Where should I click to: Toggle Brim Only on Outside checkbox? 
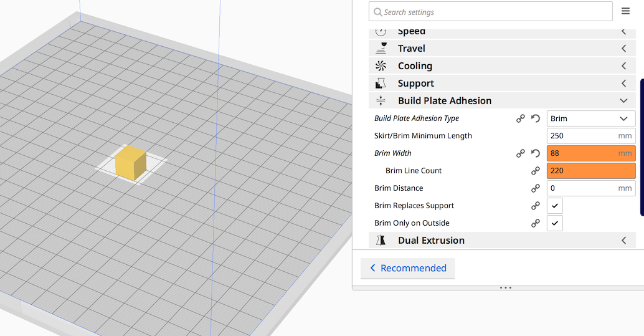(x=554, y=223)
